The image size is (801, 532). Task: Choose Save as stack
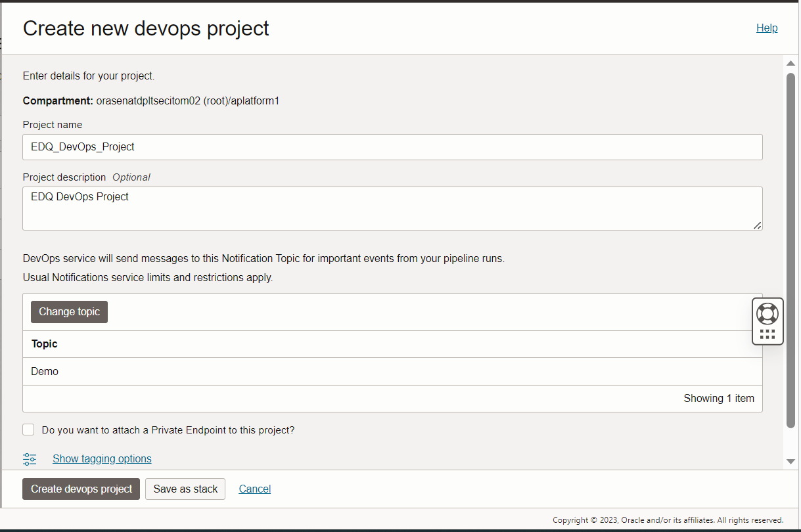click(x=185, y=489)
